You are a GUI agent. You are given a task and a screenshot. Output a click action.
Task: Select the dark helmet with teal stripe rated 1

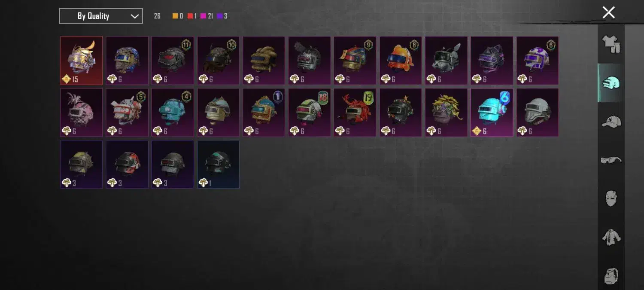click(x=218, y=164)
